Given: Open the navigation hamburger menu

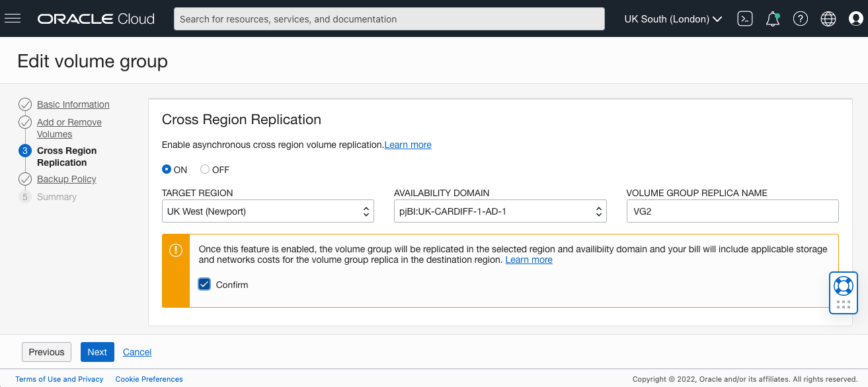Looking at the screenshot, I should (13, 18).
